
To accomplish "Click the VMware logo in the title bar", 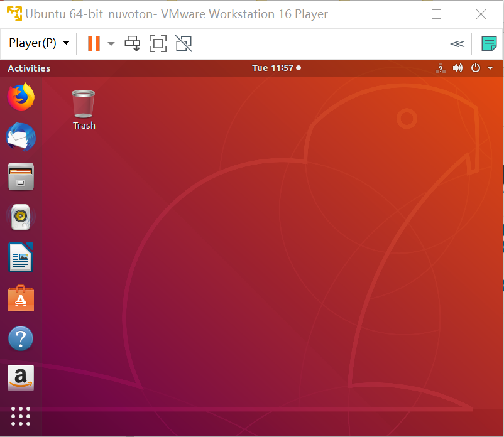I will pyautogui.click(x=14, y=14).
